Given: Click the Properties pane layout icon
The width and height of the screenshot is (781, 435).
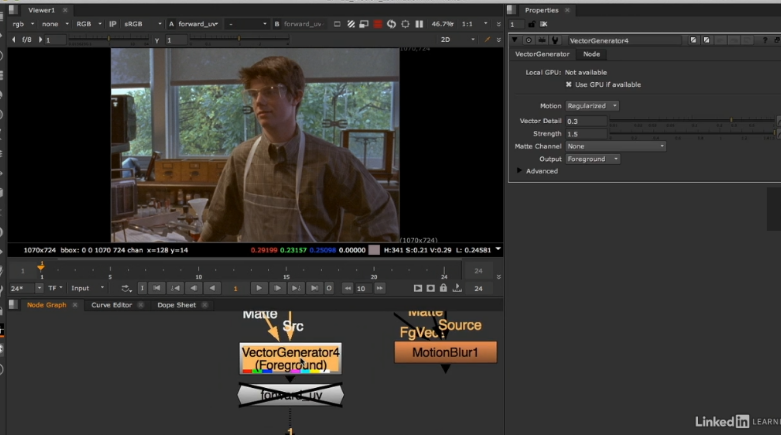Looking at the screenshot, I should coord(512,10).
